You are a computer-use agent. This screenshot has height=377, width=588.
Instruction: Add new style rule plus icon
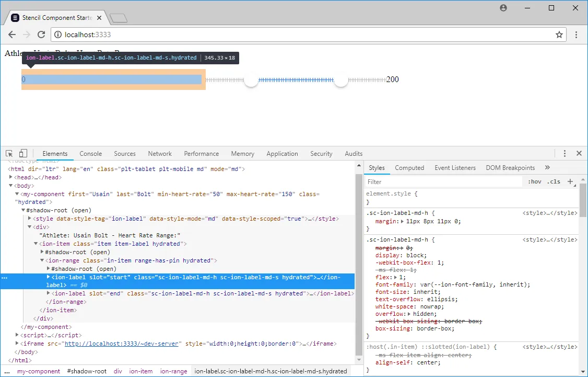click(570, 182)
